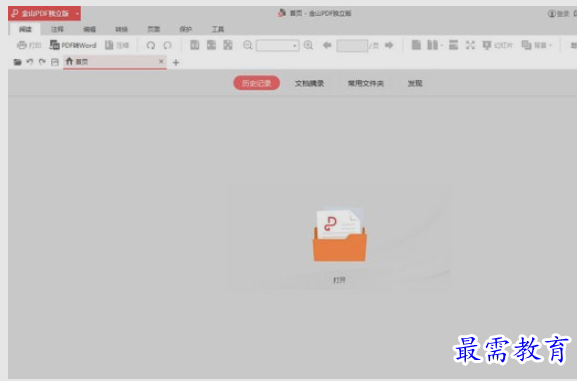This screenshot has width=577, height=381.
Task: Switch to the 编辑 ribbon tab
Action: pos(89,29)
